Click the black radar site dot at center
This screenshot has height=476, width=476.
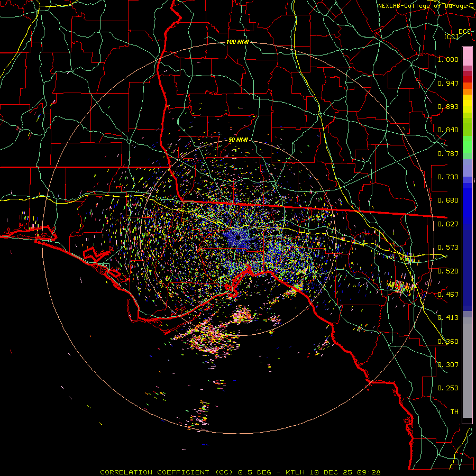(238, 237)
